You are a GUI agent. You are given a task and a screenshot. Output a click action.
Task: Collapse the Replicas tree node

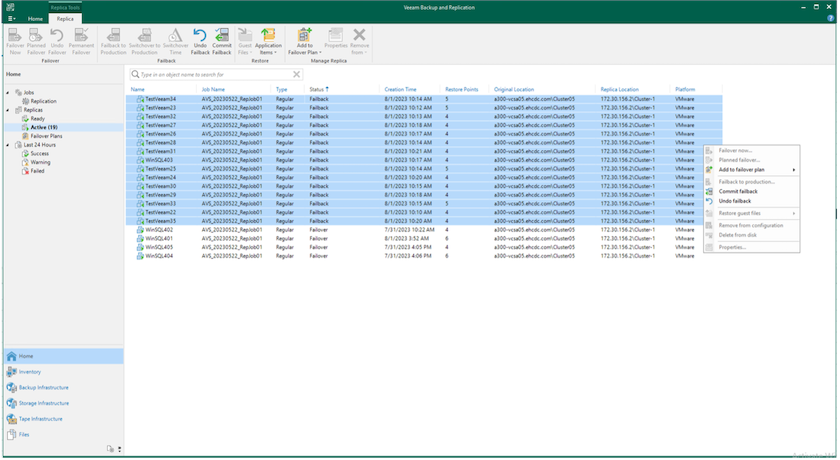(x=8, y=110)
